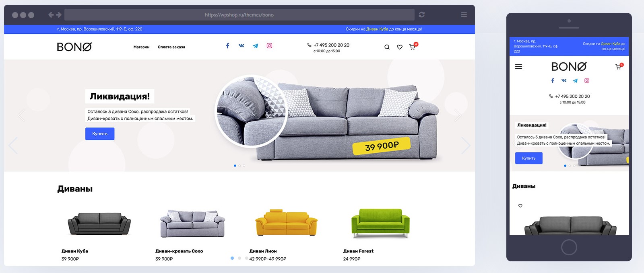Open wishlist heart icon in desktop header

pyautogui.click(x=400, y=47)
